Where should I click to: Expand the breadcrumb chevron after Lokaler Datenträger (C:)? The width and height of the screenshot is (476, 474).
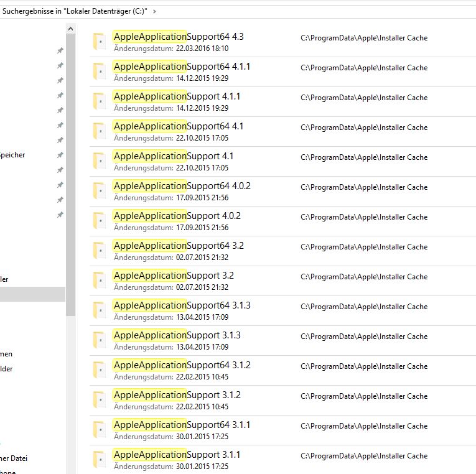coord(154,12)
